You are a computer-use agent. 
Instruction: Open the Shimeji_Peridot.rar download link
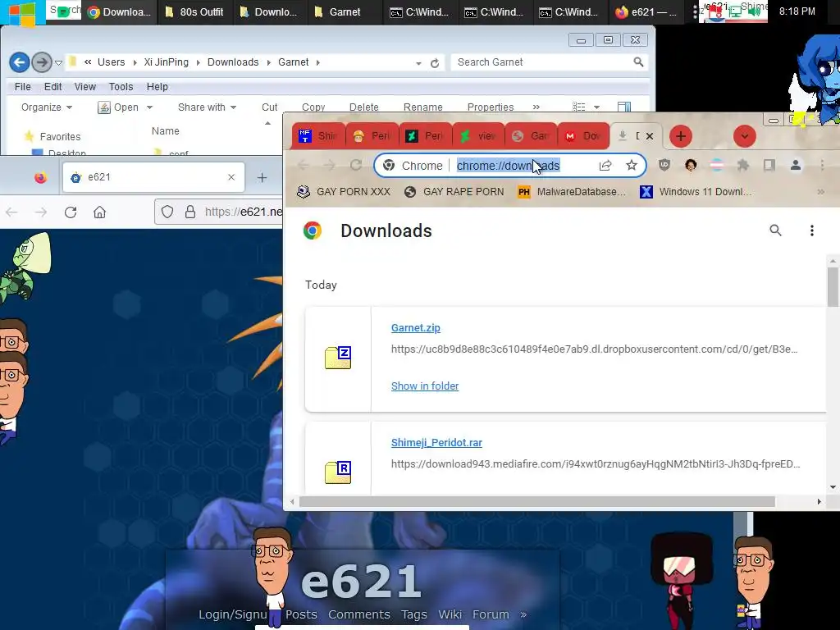(x=436, y=442)
